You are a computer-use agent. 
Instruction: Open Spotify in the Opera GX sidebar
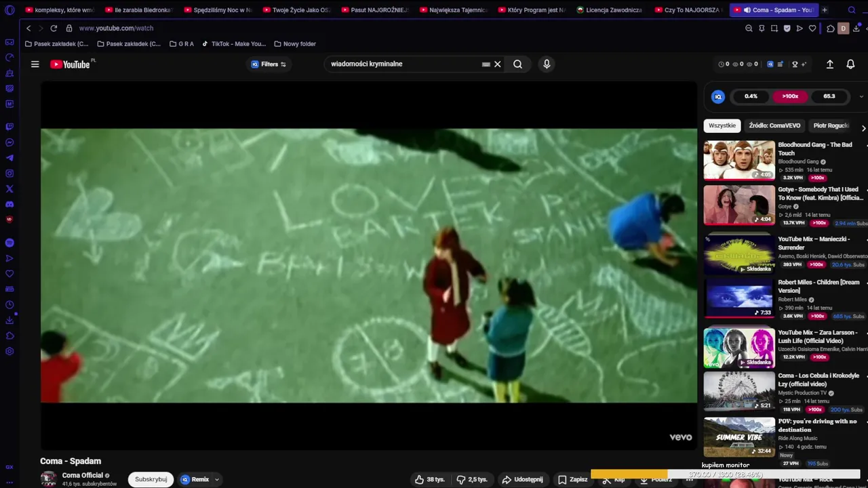tap(9, 243)
